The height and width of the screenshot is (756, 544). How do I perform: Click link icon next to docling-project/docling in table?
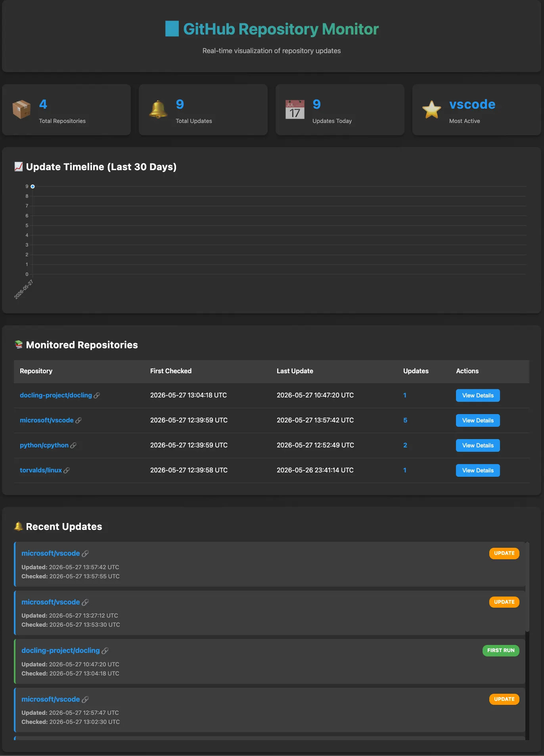point(97,395)
